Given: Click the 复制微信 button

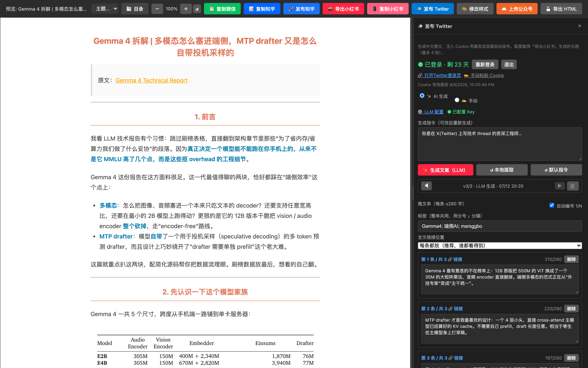Looking at the screenshot, I should pos(222,9).
